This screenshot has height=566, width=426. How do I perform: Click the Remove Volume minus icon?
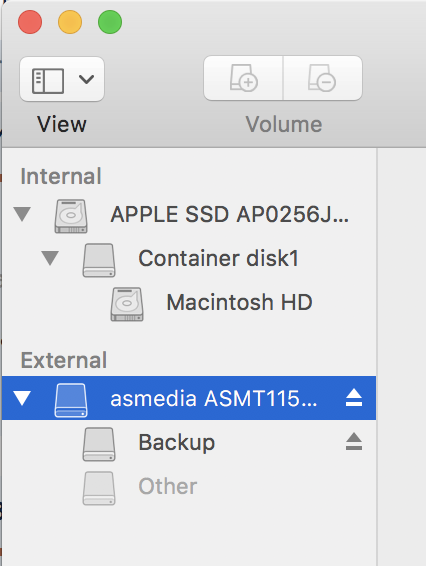point(322,78)
